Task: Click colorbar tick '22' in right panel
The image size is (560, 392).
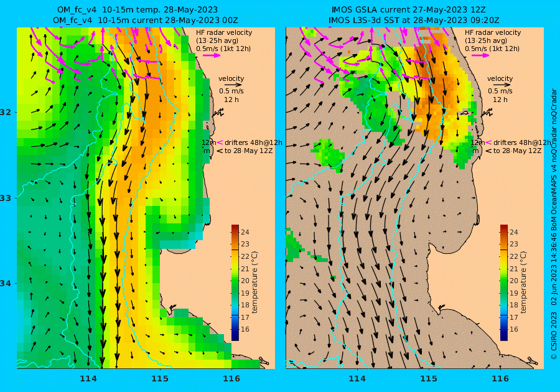Action: [513, 256]
